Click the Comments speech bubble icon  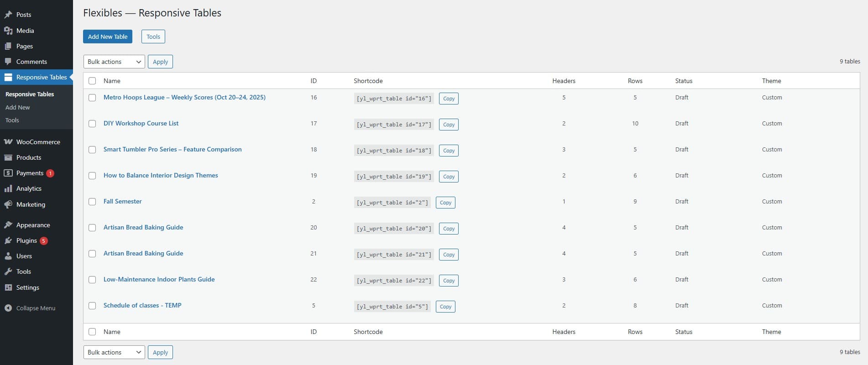coord(8,62)
